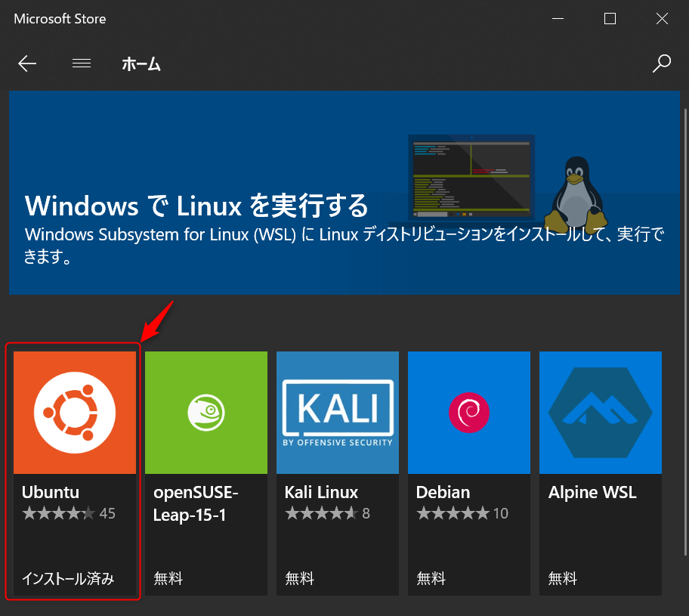Select the ホーム tab
Screen dimensions: 689x616
(141, 64)
